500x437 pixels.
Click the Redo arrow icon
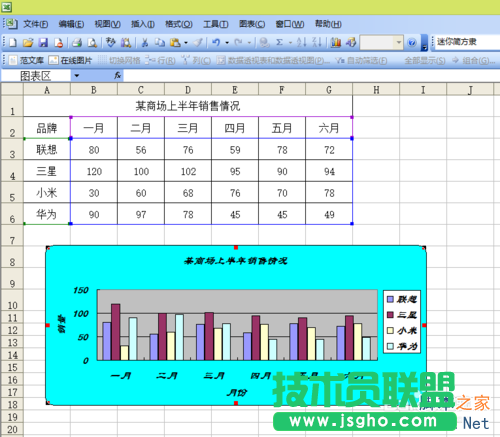(238, 42)
